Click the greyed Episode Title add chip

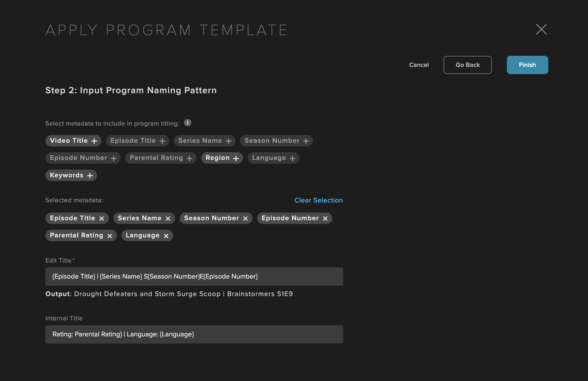(137, 141)
